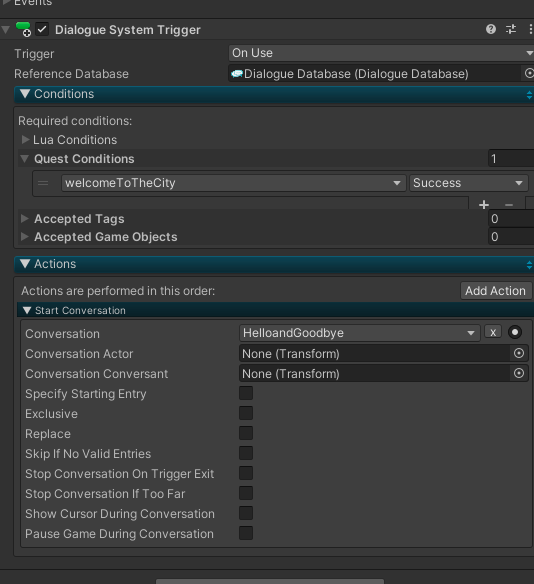The image size is (534, 584).
Task: Click the Conversation property label
Action: [x=63, y=334]
